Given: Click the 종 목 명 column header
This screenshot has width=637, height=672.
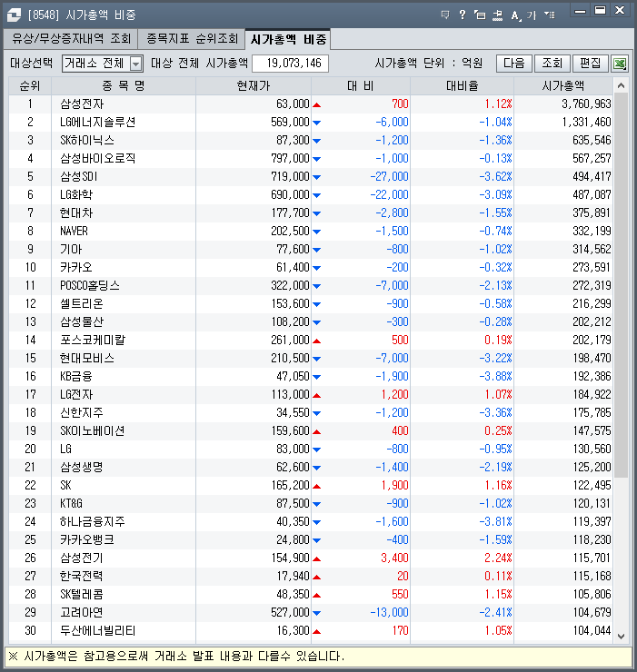Looking at the screenshot, I should click(x=124, y=86).
